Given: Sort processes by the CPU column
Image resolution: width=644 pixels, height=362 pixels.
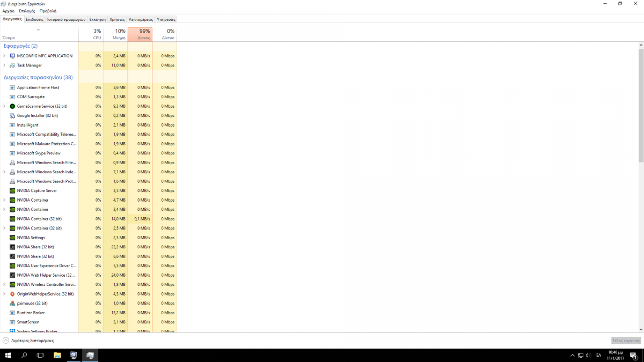Looking at the screenshot, I should (x=91, y=34).
